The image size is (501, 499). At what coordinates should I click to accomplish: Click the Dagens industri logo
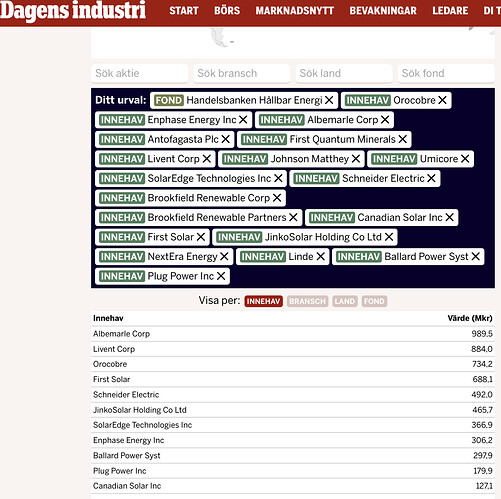pyautogui.click(x=73, y=11)
